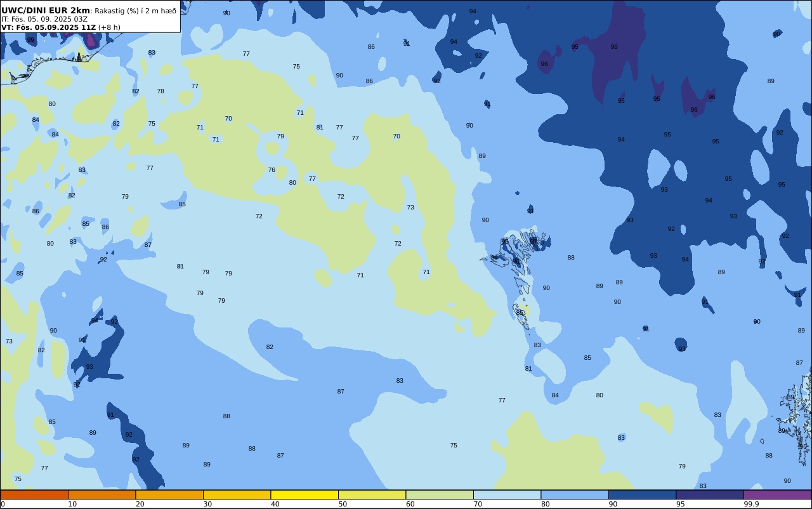Choose the violet legend swatch above 99.9

coord(777,494)
